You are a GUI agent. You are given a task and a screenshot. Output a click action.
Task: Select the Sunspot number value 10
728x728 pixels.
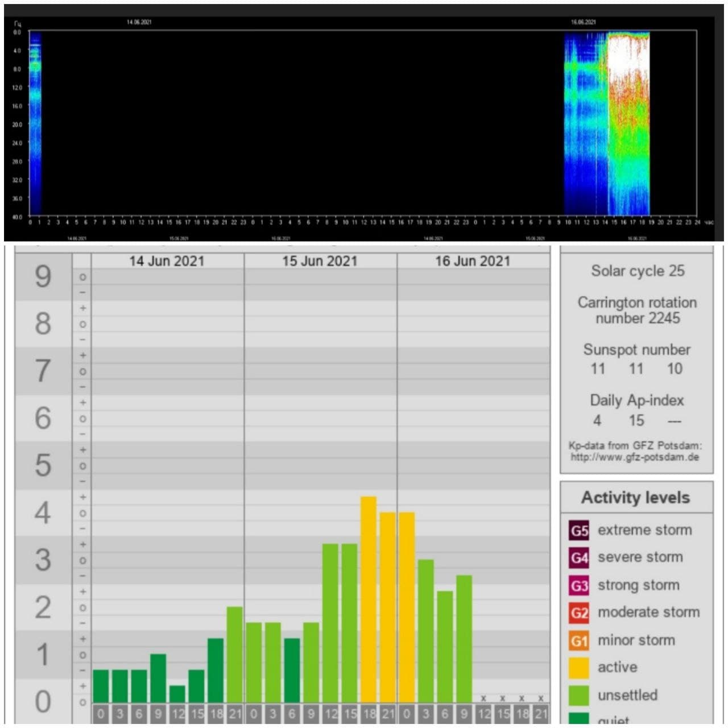(x=675, y=369)
